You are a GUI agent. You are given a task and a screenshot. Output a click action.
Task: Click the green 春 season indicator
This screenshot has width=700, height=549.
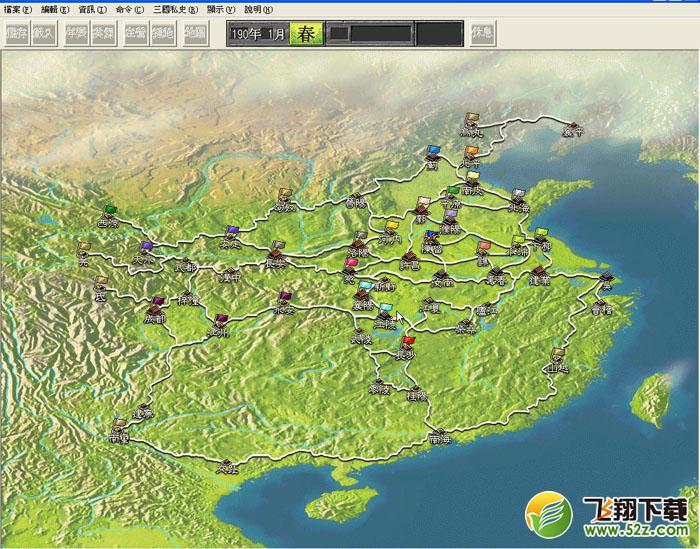[x=306, y=34]
